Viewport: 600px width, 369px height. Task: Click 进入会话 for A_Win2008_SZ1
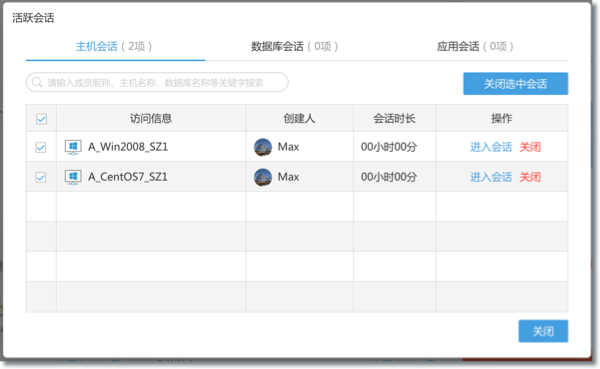(x=491, y=147)
